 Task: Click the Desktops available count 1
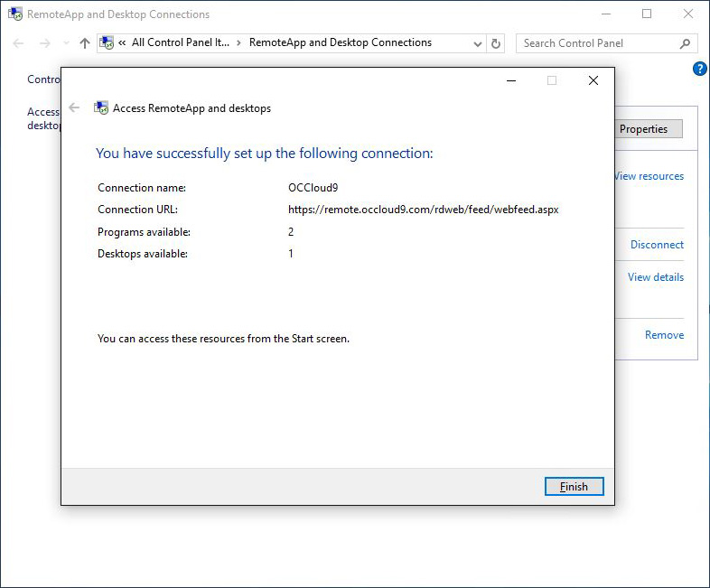coord(291,254)
